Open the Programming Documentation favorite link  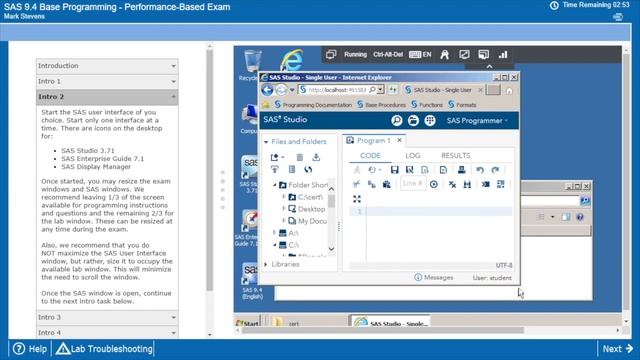pos(313,105)
